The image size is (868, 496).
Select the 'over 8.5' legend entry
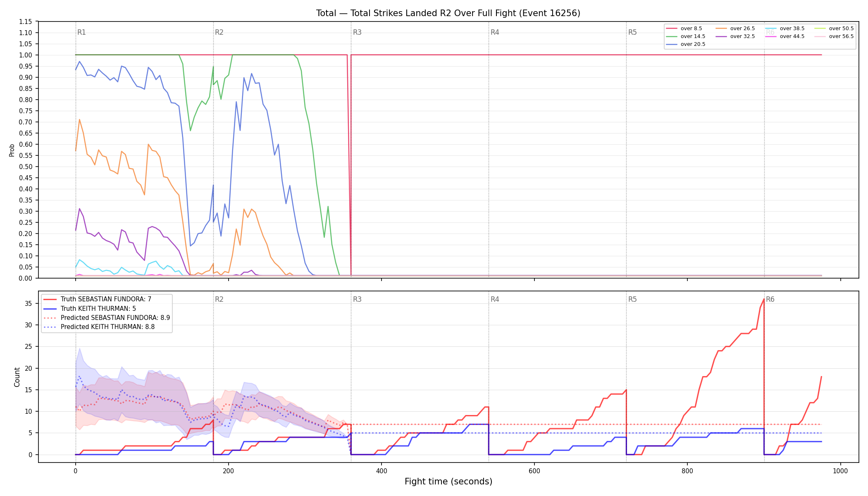pyautogui.click(x=684, y=29)
